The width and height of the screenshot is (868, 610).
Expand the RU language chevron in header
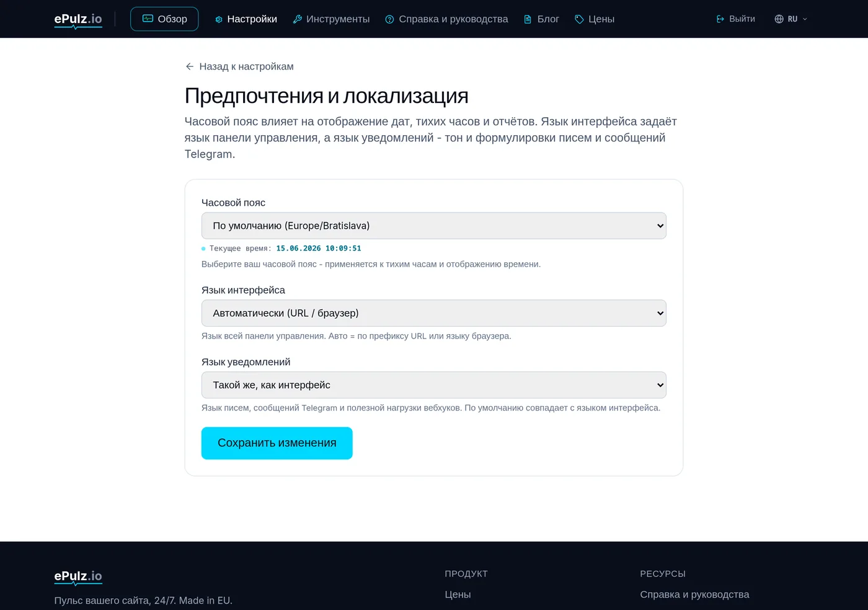tap(805, 19)
